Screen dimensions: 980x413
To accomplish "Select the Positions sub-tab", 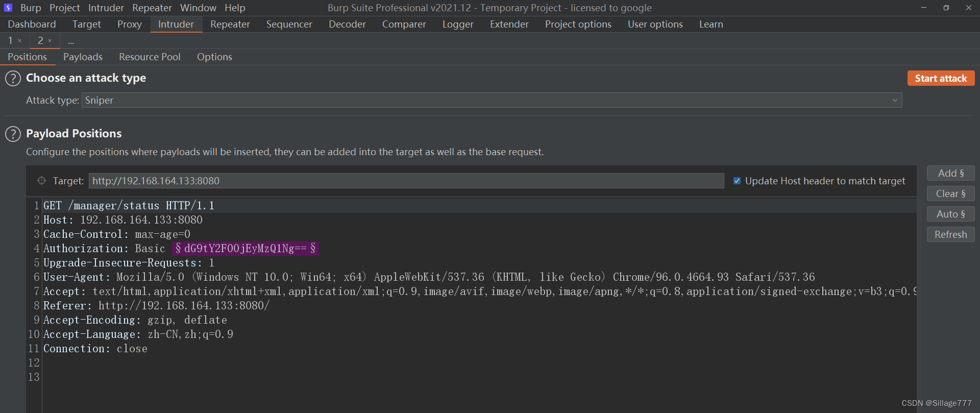I will tap(28, 57).
